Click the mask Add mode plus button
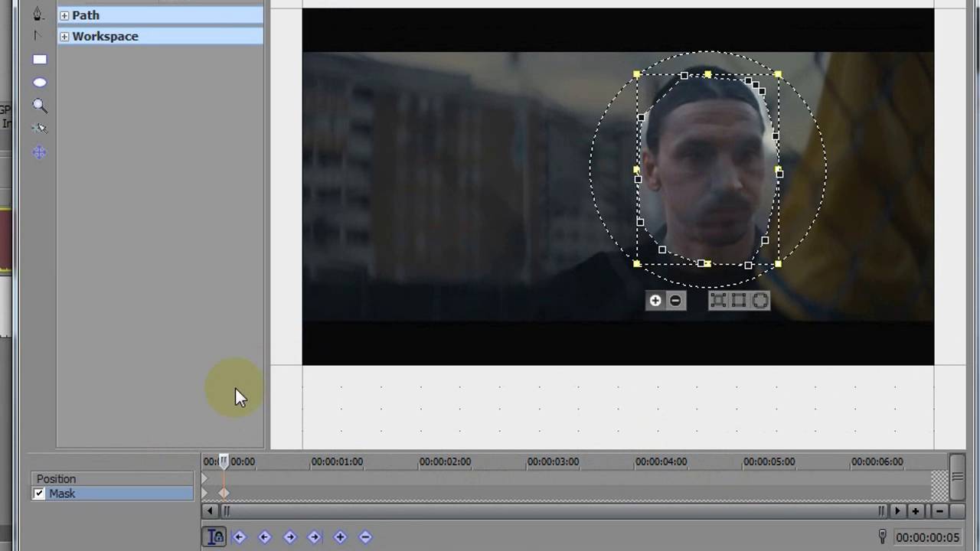 pos(655,301)
